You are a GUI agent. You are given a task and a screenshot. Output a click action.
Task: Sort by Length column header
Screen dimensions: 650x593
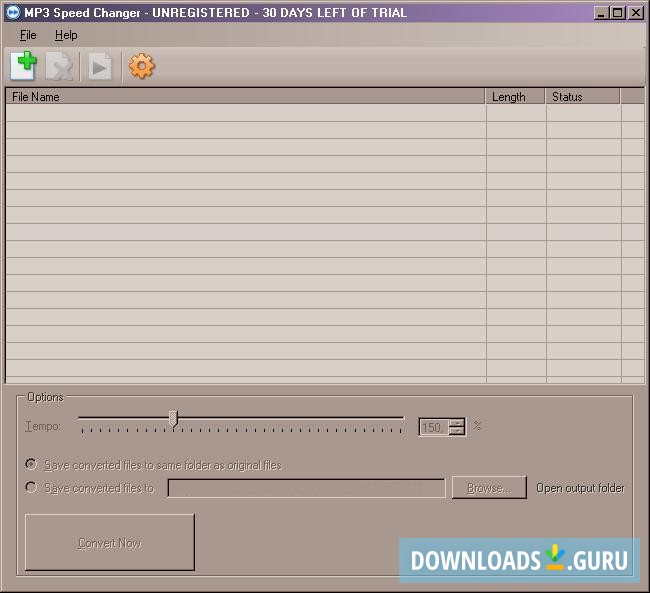point(515,97)
